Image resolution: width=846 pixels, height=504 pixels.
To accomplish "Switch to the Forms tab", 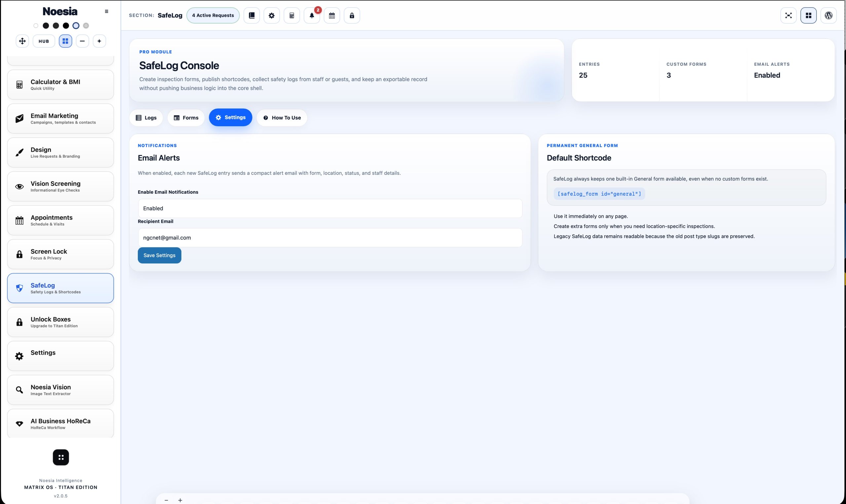I will tap(186, 118).
